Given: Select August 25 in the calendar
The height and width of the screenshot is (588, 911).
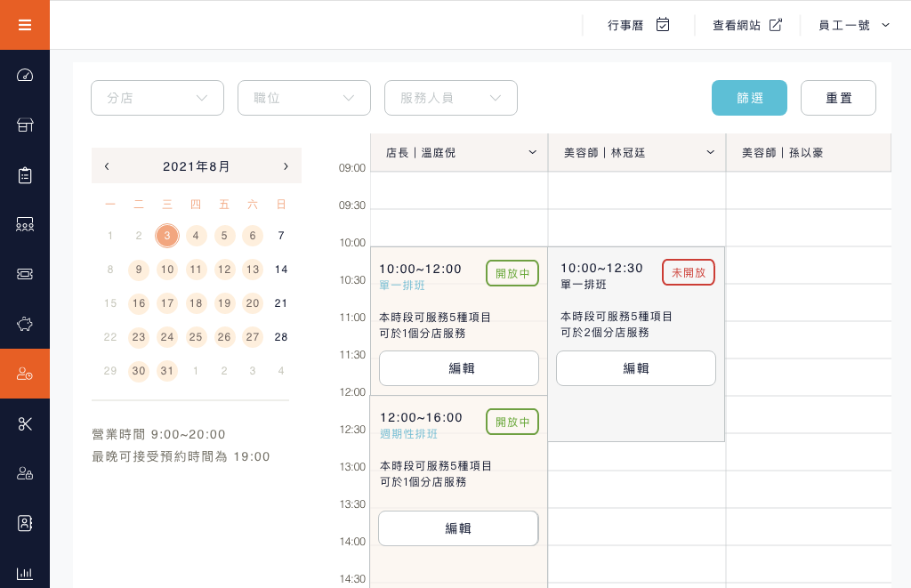Looking at the screenshot, I should (196, 336).
